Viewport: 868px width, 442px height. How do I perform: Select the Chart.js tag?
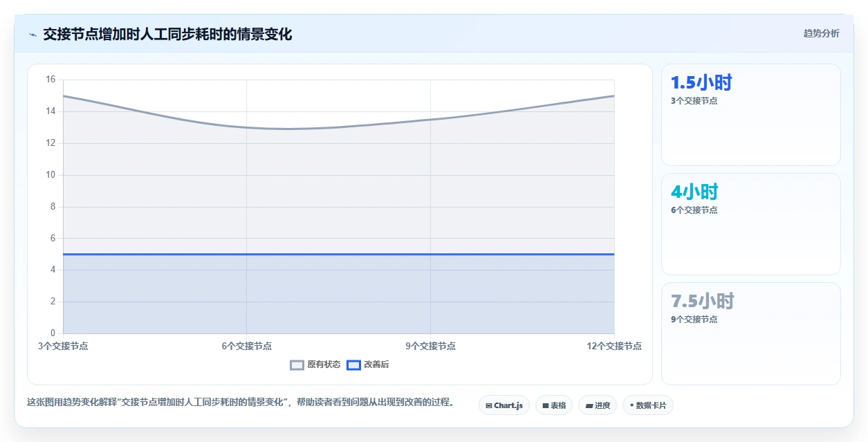504,405
